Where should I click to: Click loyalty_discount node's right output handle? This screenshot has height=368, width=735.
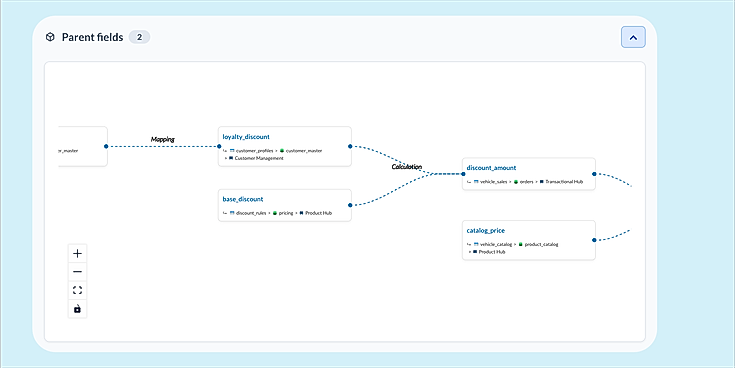coord(350,146)
